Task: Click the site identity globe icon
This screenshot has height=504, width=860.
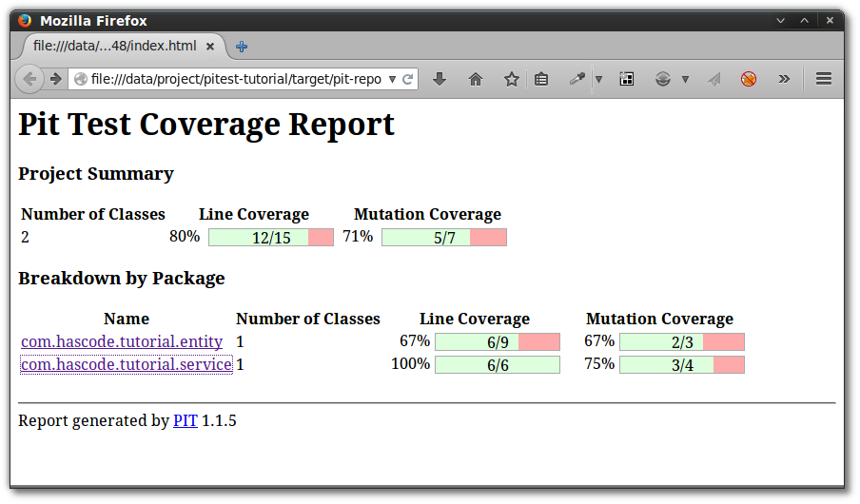Action: click(81, 79)
